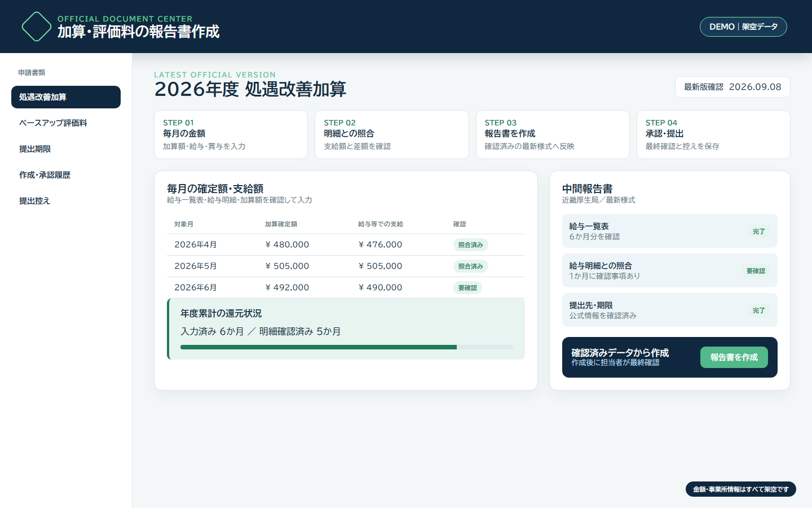Click 中間報告書 panel heading

[x=587, y=189]
